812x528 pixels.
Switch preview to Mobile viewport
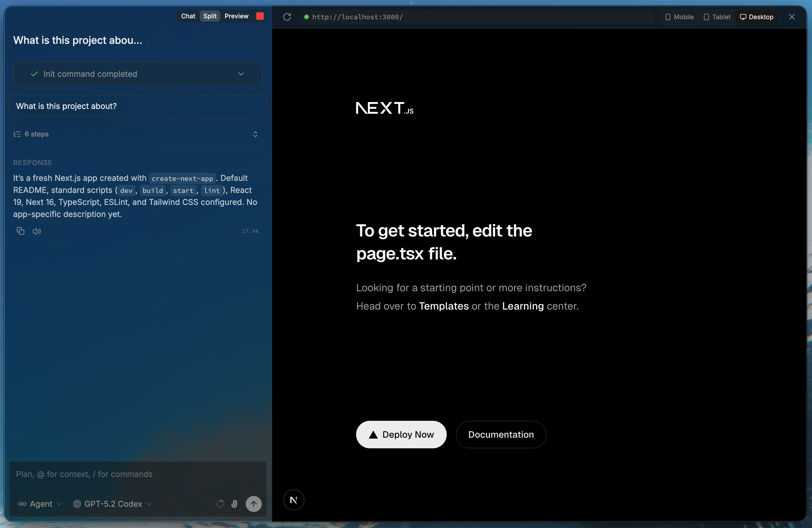click(x=679, y=17)
